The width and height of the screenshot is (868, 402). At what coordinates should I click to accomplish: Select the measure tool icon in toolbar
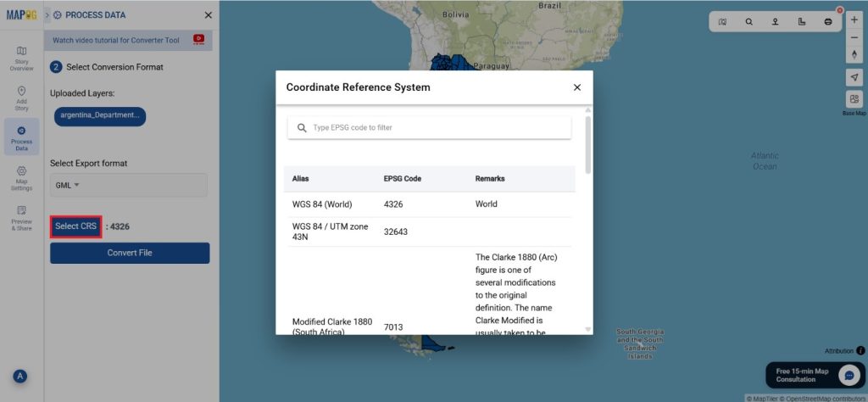pyautogui.click(x=802, y=22)
